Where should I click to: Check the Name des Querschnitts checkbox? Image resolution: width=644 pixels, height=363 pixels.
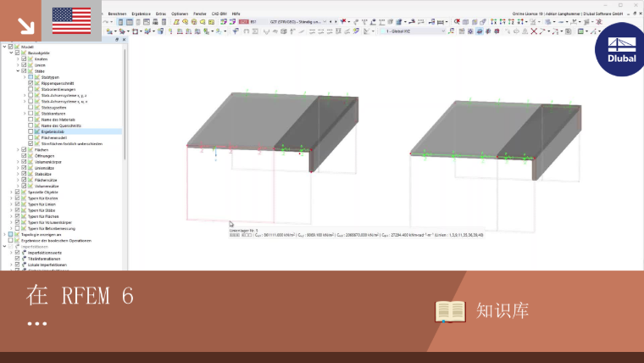[31, 126]
